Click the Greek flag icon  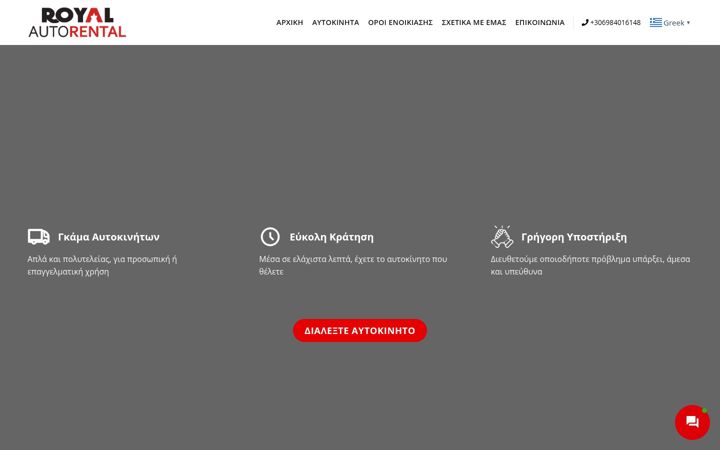click(656, 22)
